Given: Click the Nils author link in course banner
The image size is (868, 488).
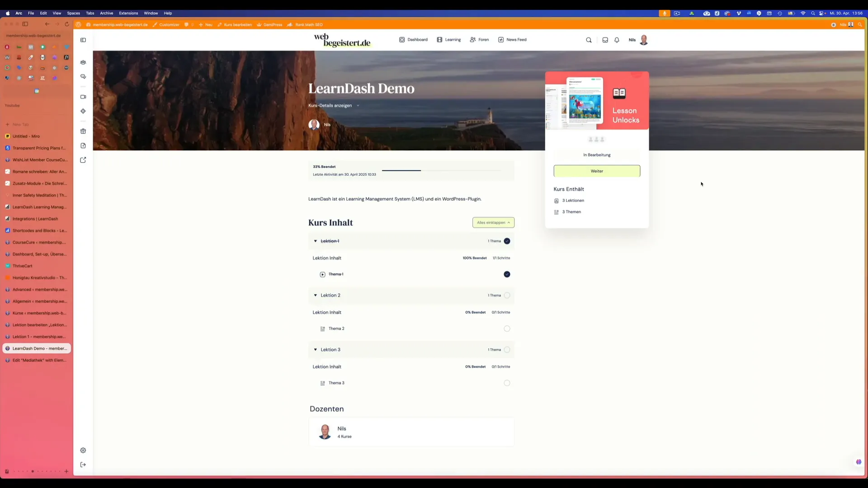Looking at the screenshot, I should point(327,125).
